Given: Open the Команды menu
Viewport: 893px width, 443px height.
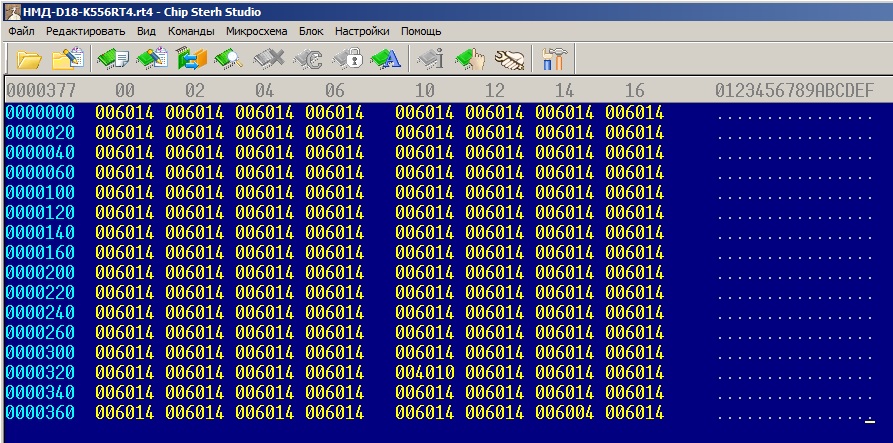Looking at the screenshot, I should click(x=191, y=31).
